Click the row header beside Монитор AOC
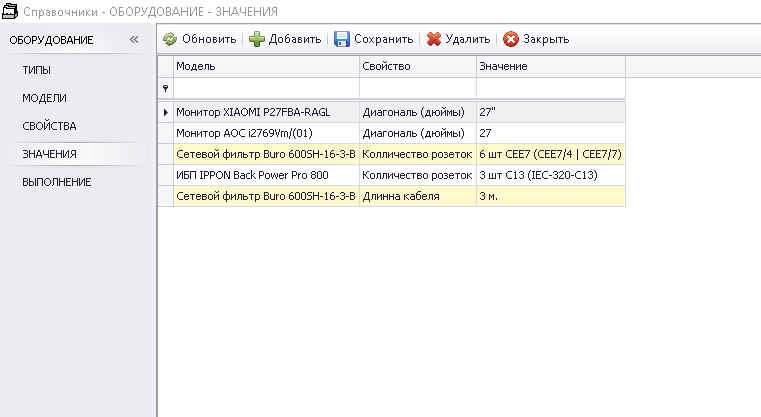The image size is (761, 417). (x=165, y=133)
